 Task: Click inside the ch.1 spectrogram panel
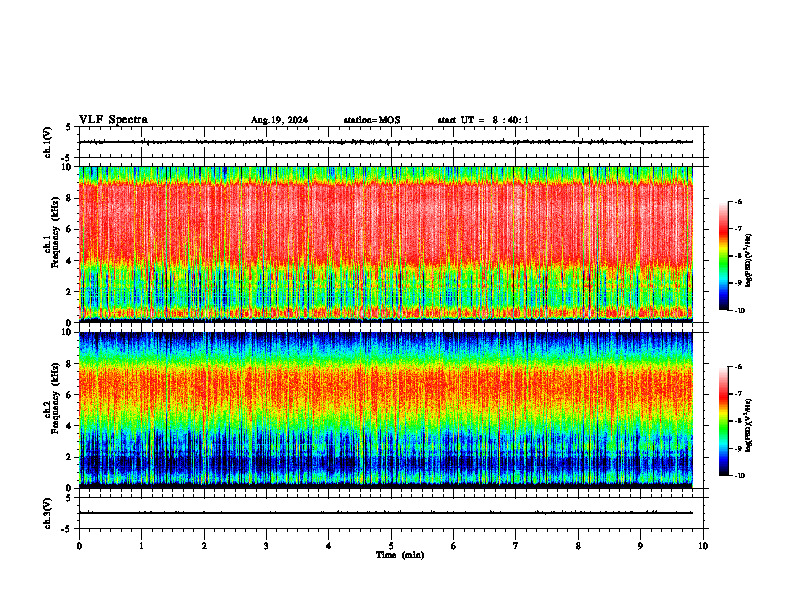[386, 244]
